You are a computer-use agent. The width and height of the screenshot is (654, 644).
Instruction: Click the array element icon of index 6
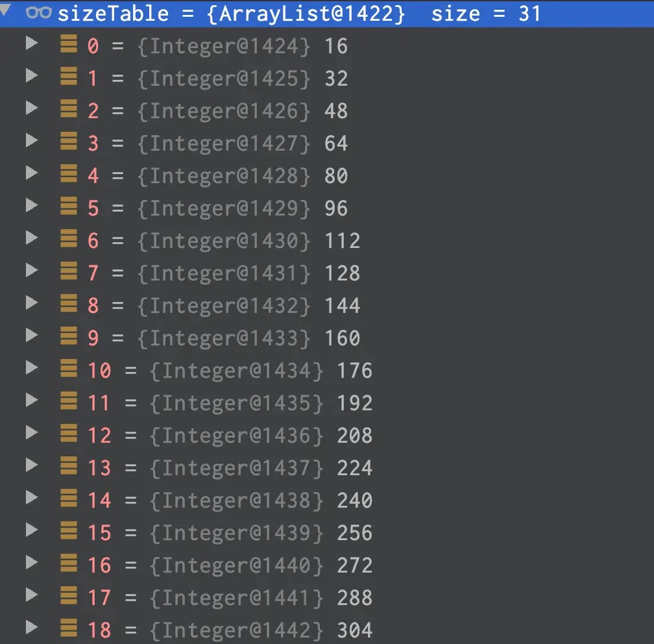pos(69,239)
